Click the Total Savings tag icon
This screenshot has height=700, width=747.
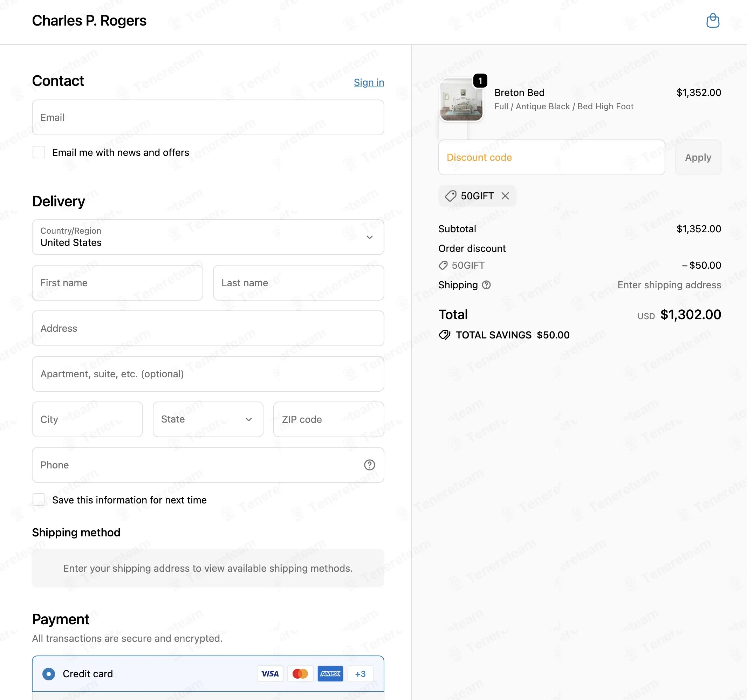[445, 335]
